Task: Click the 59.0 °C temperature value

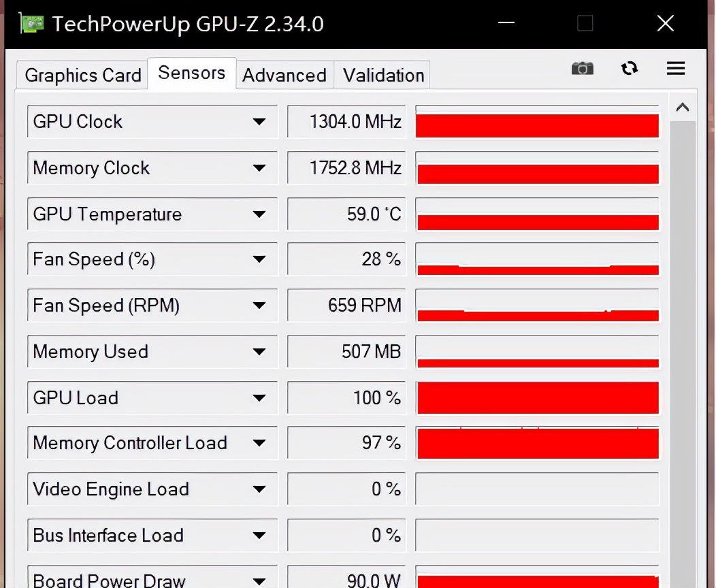Action: (x=346, y=214)
